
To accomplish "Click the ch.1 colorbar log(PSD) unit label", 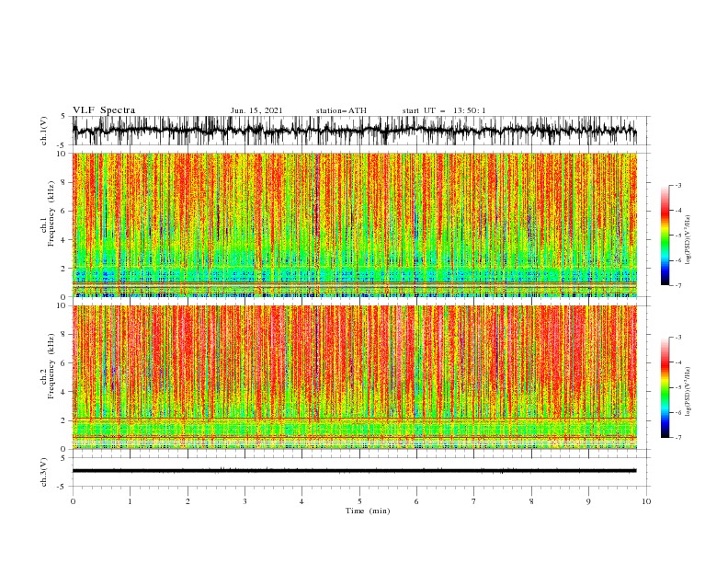I will [x=688, y=240].
